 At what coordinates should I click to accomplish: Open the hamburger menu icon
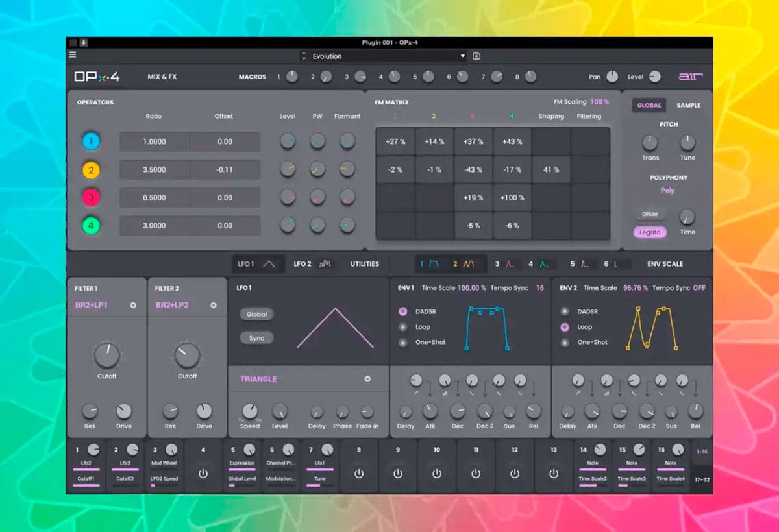tap(73, 55)
